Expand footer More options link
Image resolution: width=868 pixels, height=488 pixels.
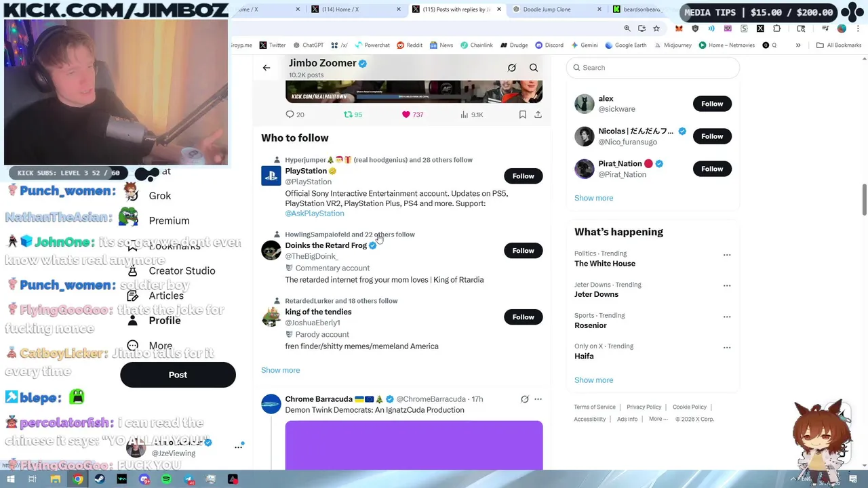click(x=658, y=419)
